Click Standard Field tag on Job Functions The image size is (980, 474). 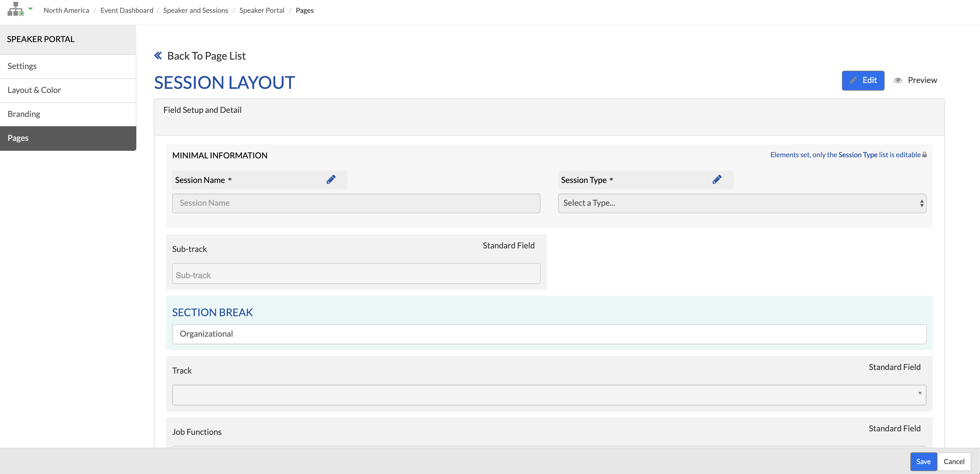tap(894, 428)
